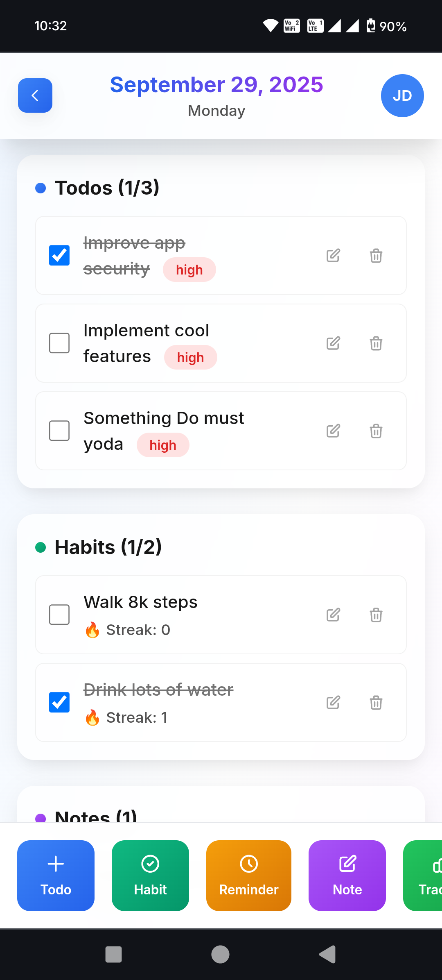The height and width of the screenshot is (980, 442).
Task: Delete the 'Implement cool features' todo
Action: coord(376,343)
